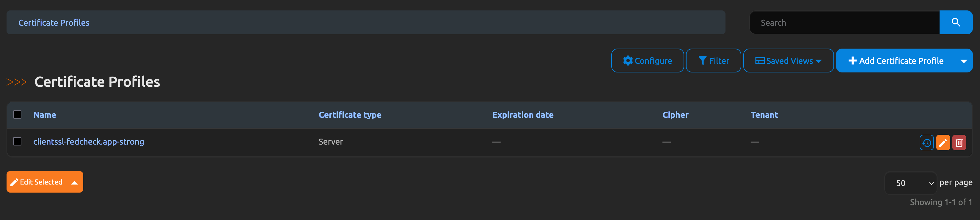
Task: Focus the Search input field
Action: 844,22
